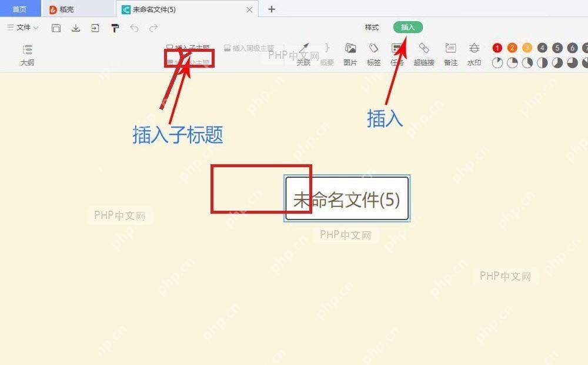588x365 pixels.
Task: Apply priority marker 3 (yellow)
Action: pyautogui.click(x=527, y=48)
